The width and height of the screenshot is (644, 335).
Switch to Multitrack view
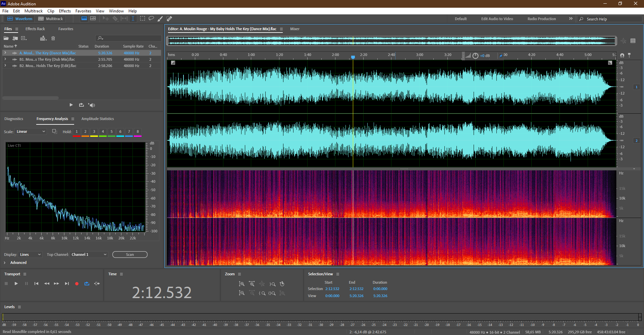tap(51, 19)
